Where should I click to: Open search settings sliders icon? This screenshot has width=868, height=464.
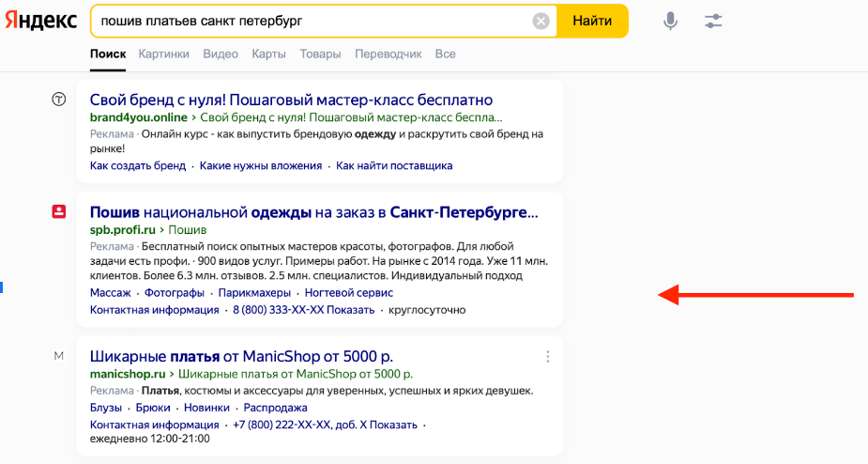coord(713,21)
